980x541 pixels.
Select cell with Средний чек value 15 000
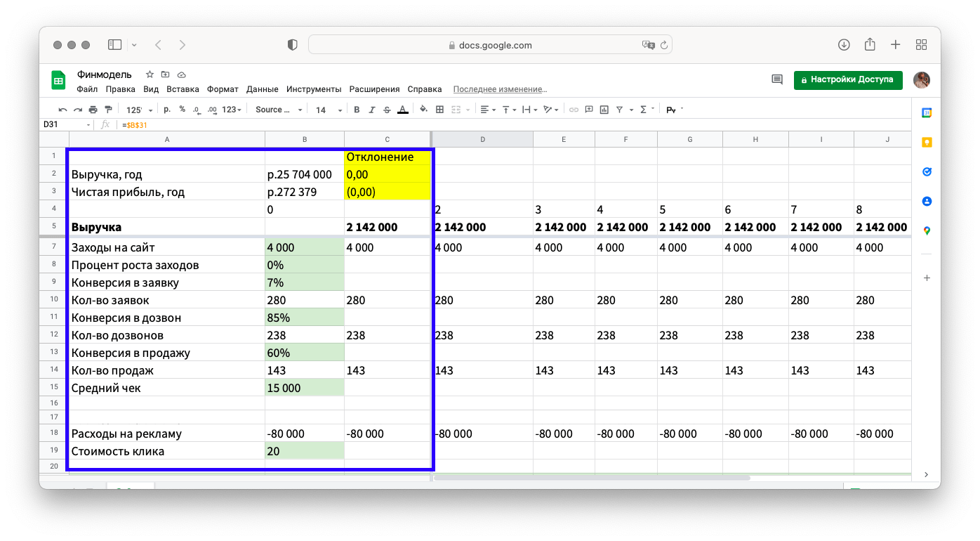[x=304, y=388]
